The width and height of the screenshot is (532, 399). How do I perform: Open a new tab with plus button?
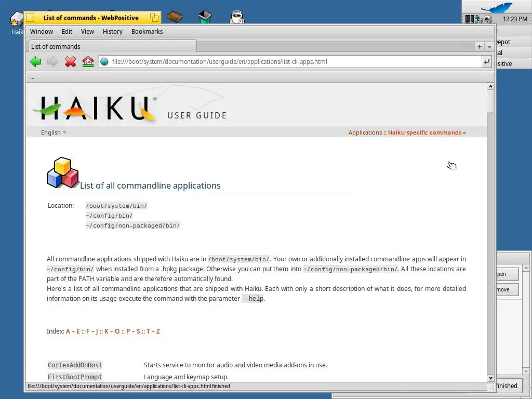click(480, 47)
